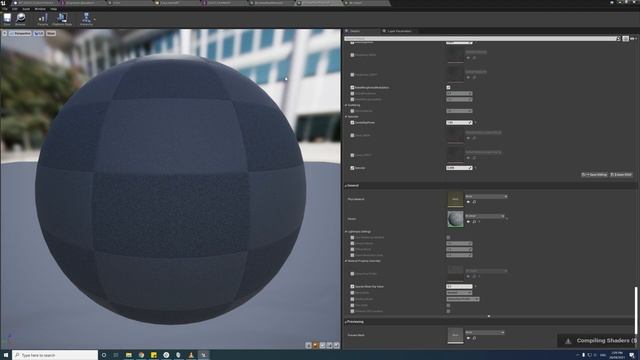Screen dimensions: 640x360
Task: Set preview shape to cube
Action: point(329,345)
